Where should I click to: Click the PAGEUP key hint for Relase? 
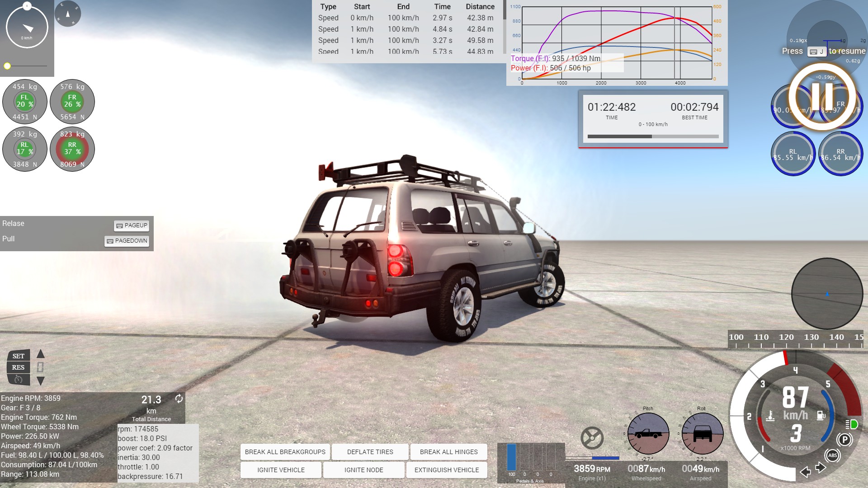[132, 225]
